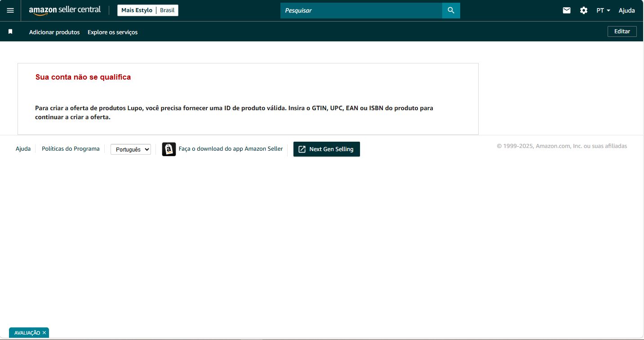
Task: Click the Editar button
Action: click(622, 31)
